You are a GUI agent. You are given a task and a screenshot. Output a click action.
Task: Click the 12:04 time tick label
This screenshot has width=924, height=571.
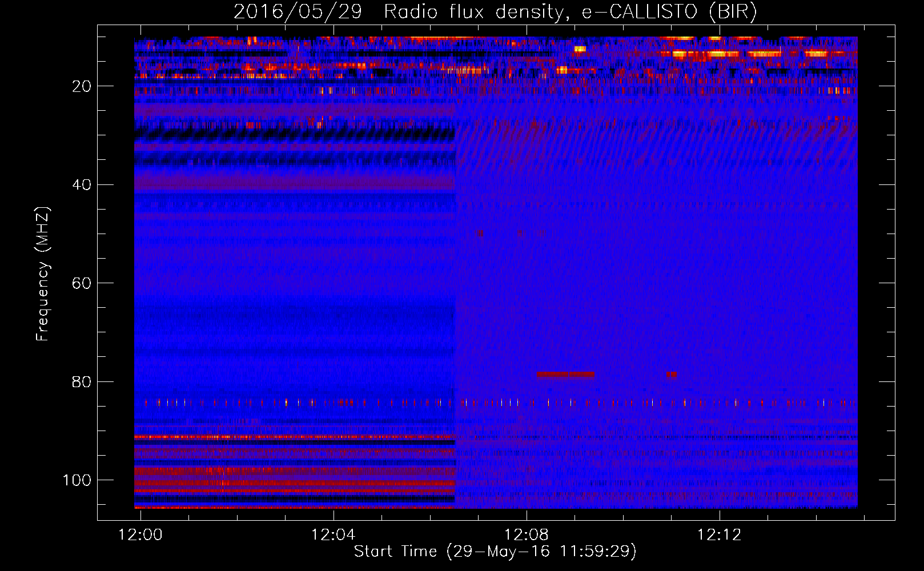click(x=333, y=534)
